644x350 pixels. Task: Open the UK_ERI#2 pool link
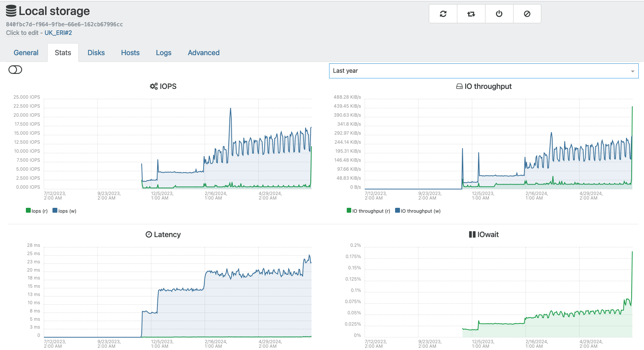[58, 33]
